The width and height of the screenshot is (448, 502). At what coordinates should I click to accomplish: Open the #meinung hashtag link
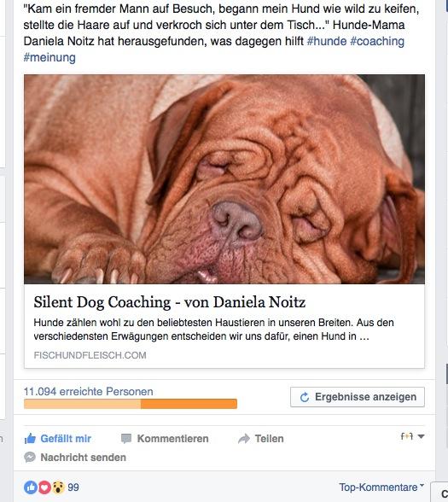(x=49, y=58)
